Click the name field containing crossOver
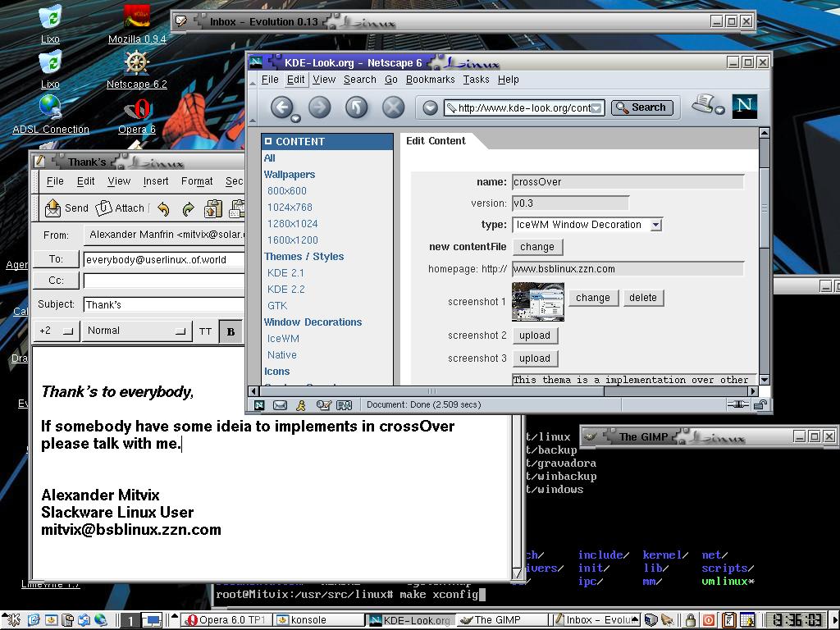Image resolution: width=840 pixels, height=630 pixels. (x=628, y=181)
